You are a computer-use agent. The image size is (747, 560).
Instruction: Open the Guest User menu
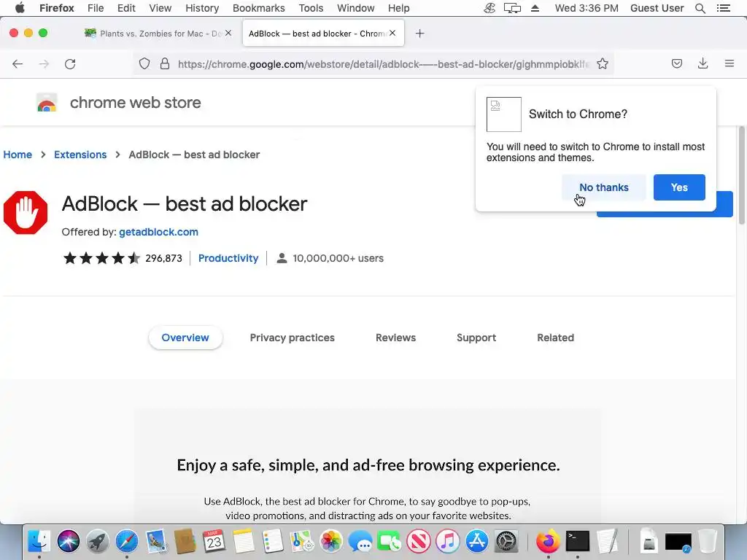[657, 8]
